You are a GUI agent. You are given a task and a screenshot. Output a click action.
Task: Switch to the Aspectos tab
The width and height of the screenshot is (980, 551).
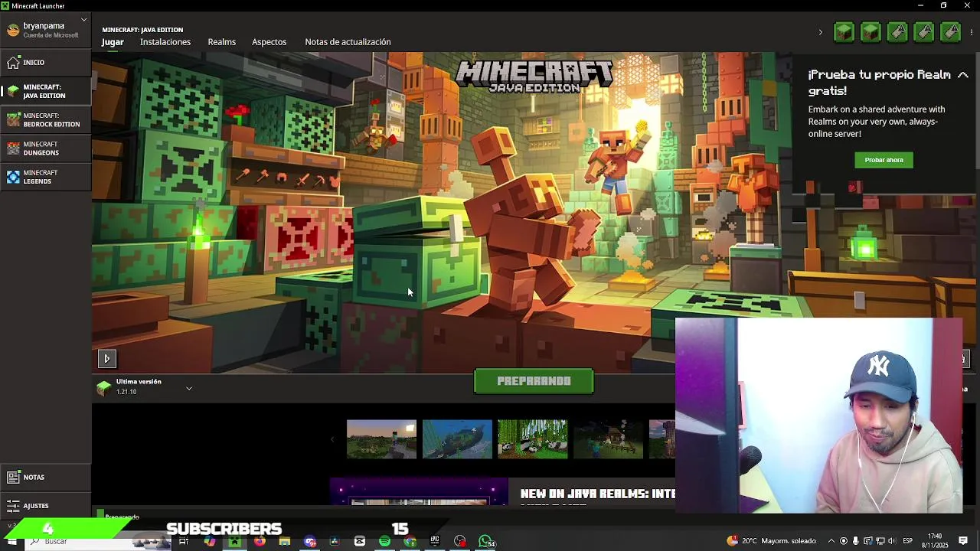coord(269,41)
